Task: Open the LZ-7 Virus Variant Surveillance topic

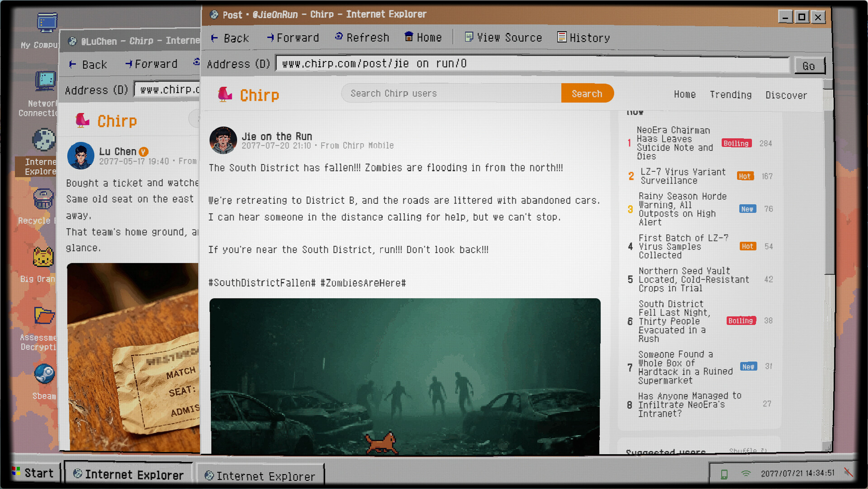Action: (x=683, y=176)
